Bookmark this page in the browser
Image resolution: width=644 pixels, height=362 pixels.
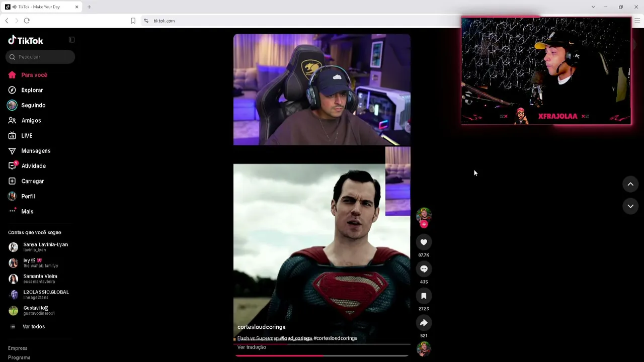coord(133,21)
